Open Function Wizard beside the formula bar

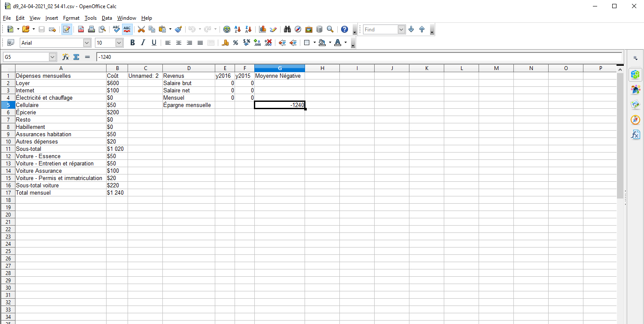(66, 57)
